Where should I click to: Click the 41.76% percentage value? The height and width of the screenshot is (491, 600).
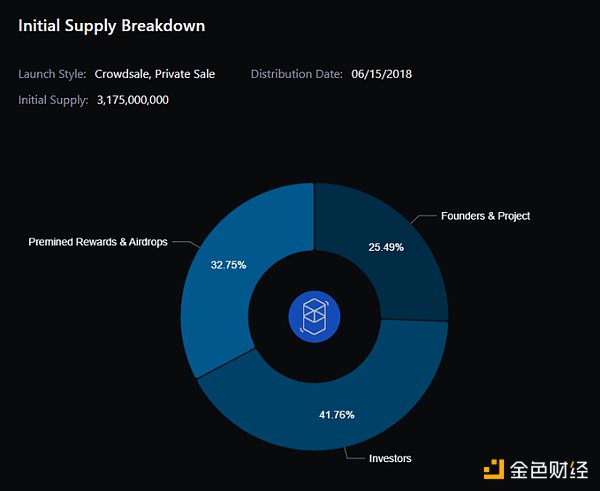335,414
